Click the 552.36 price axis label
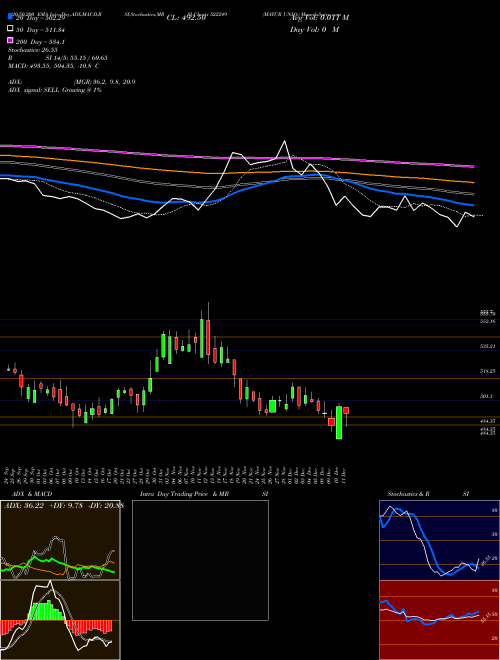 pyautogui.click(x=487, y=321)
